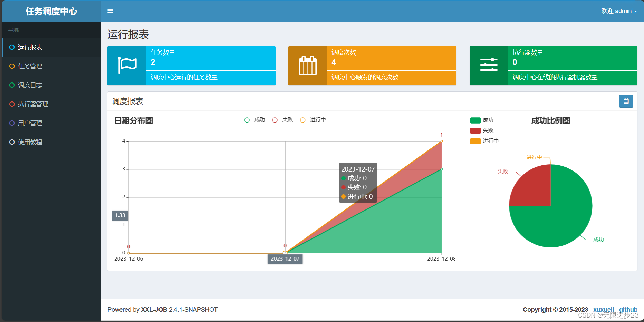Open 运行报表 in the sidebar
Viewport: 644px width, 322px height.
tap(51, 47)
